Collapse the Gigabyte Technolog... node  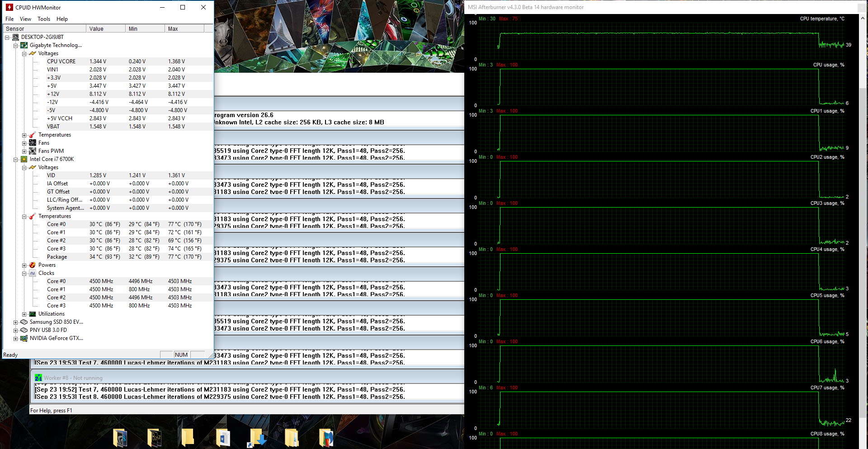pos(16,45)
